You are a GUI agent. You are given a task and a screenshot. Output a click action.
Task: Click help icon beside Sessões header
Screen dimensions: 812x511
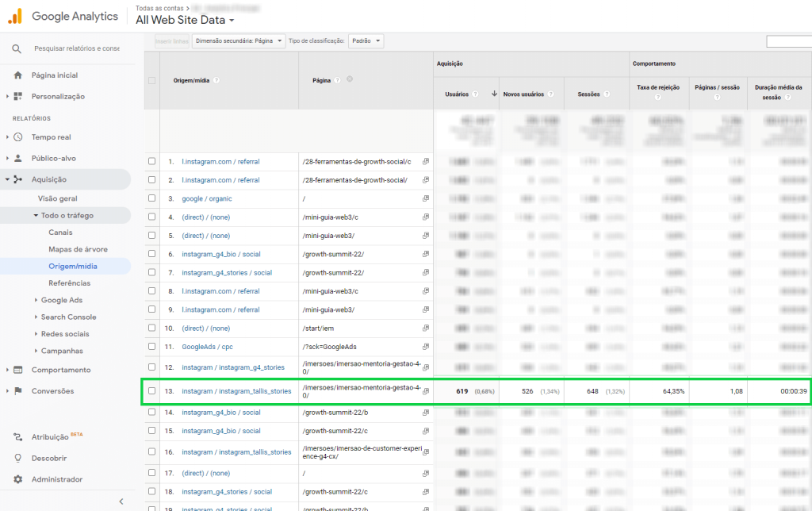(607, 94)
